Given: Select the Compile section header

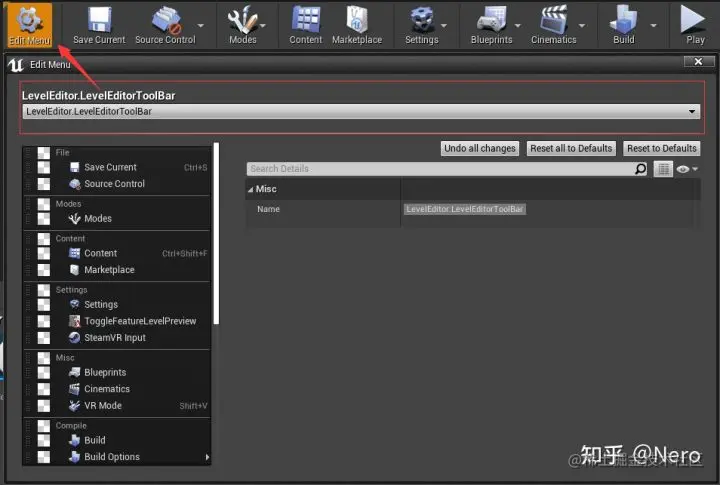Looking at the screenshot, I should point(71,426).
